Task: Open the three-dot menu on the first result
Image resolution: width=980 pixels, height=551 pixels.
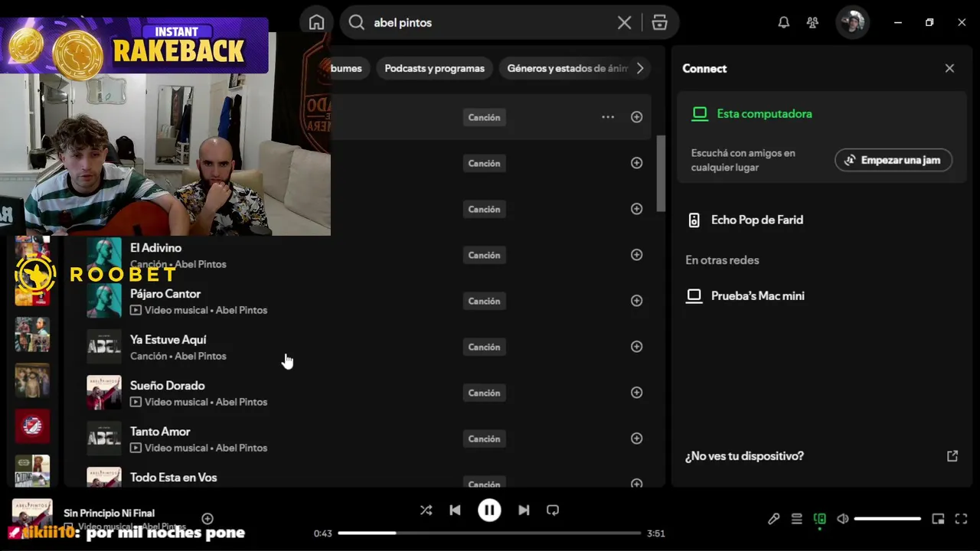Action: click(x=608, y=117)
